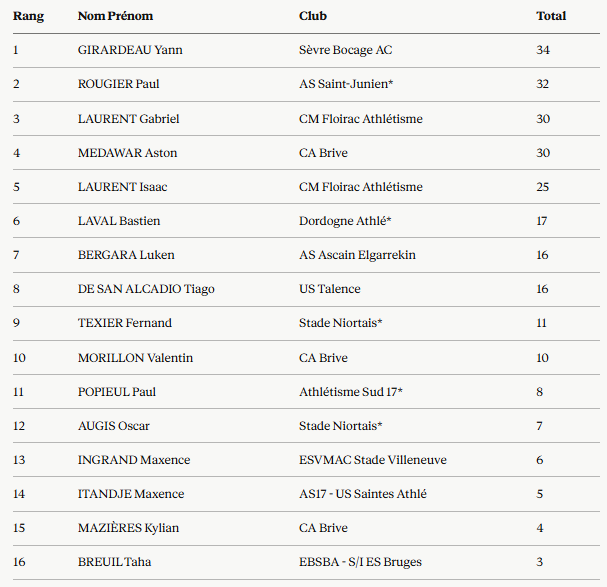Click ESVMAC Stade Villeneuve club cell

373,460
